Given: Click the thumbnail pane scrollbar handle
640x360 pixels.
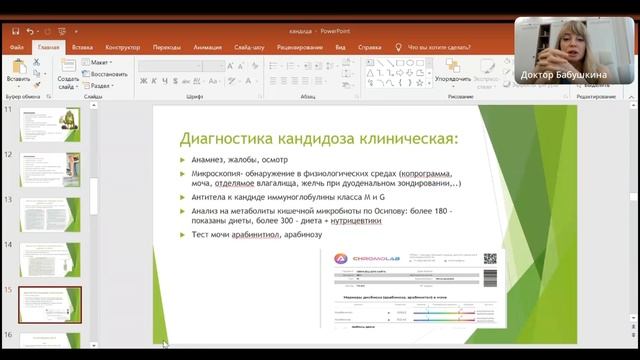Looking at the screenshot, I should tap(94, 196).
